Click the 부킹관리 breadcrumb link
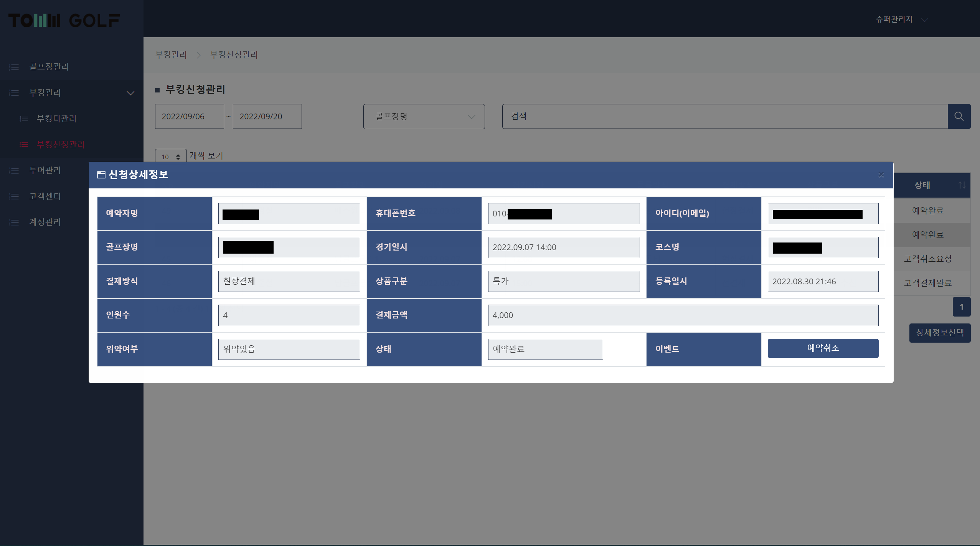980x546 pixels. click(171, 55)
